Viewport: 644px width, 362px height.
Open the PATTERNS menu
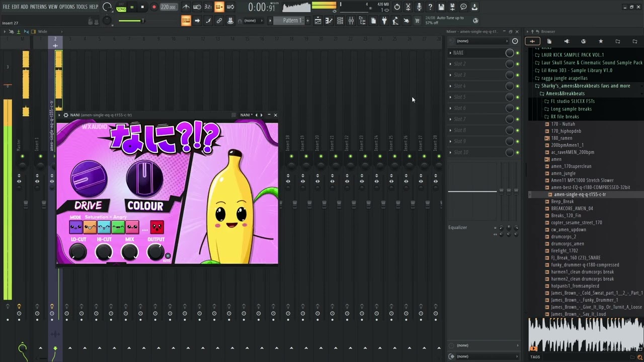(x=38, y=7)
